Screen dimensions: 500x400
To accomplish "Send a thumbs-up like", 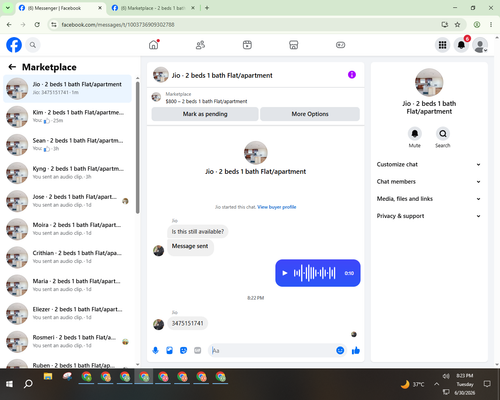I will [x=356, y=350].
